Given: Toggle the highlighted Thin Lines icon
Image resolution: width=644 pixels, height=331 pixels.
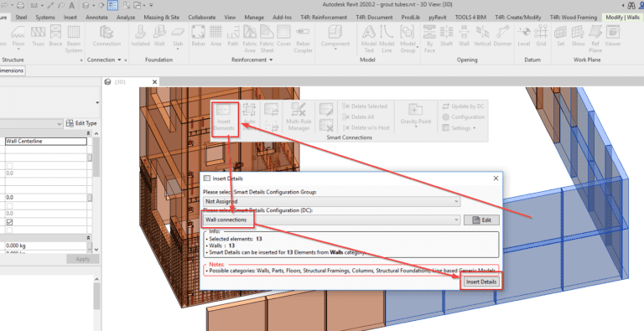Looking at the screenshot, I should pyautogui.click(x=112, y=5).
